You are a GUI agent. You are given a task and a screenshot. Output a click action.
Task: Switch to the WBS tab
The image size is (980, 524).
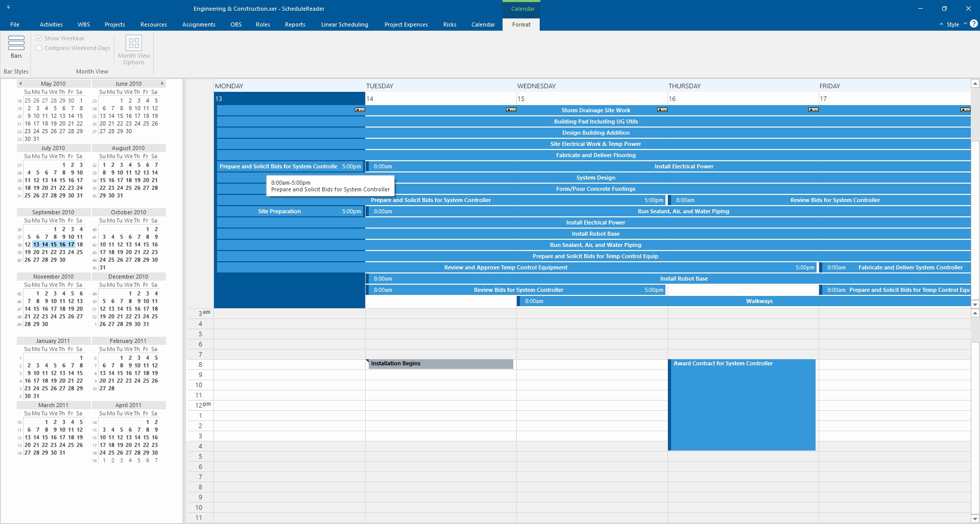click(84, 24)
